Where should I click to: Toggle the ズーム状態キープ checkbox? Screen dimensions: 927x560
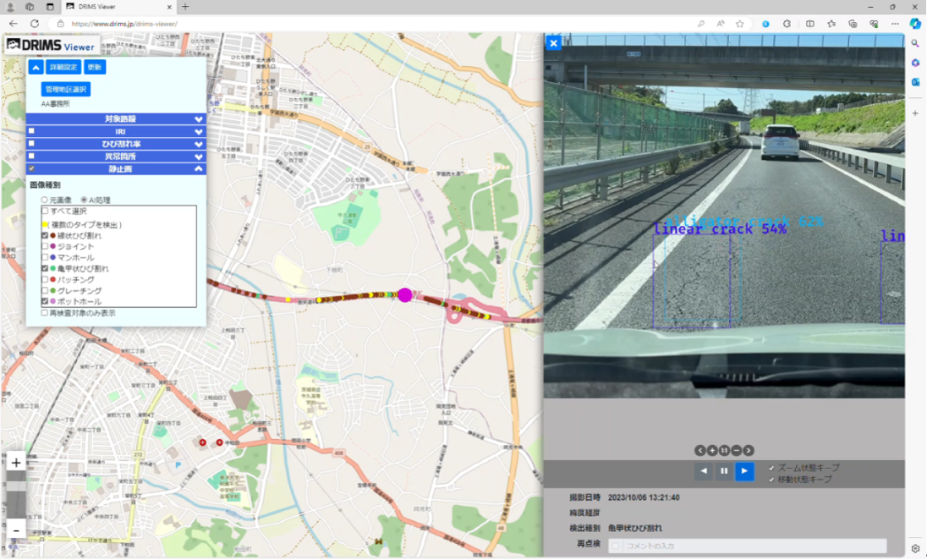[771, 468]
